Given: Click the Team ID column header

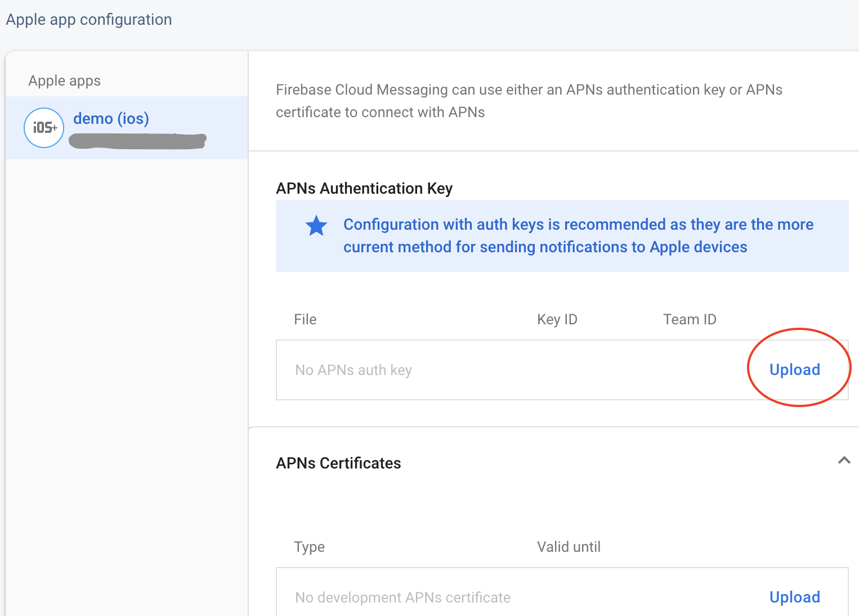Looking at the screenshot, I should 690,319.
